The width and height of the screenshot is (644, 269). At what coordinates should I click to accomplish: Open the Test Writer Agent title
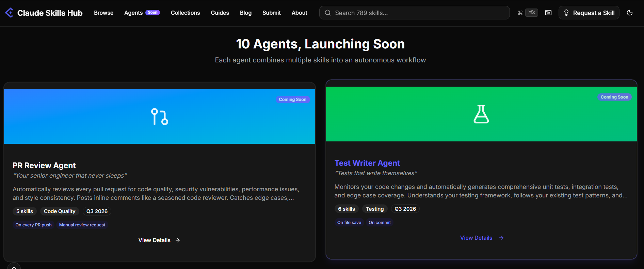click(367, 163)
